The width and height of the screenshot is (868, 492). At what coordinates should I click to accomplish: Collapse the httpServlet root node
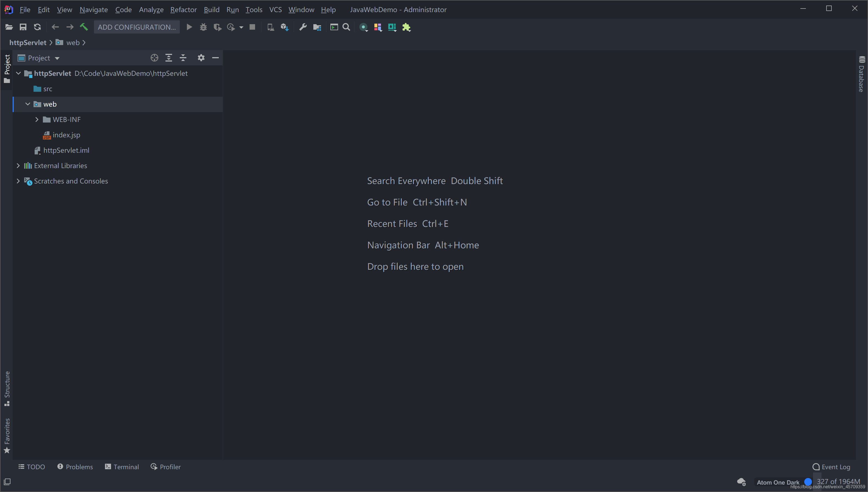tap(19, 73)
